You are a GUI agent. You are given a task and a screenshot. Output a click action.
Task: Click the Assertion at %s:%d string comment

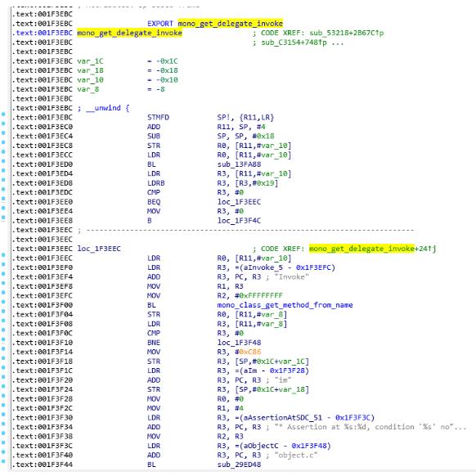tap(370, 427)
